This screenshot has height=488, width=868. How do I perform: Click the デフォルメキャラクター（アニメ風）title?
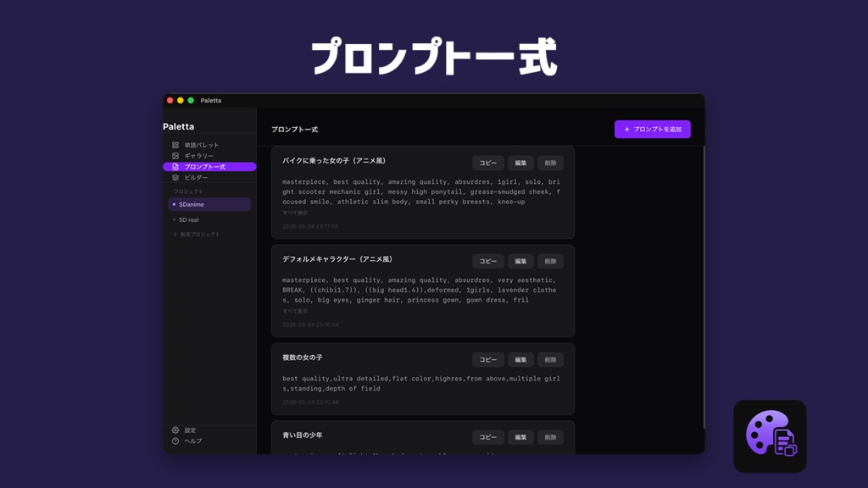point(337,259)
